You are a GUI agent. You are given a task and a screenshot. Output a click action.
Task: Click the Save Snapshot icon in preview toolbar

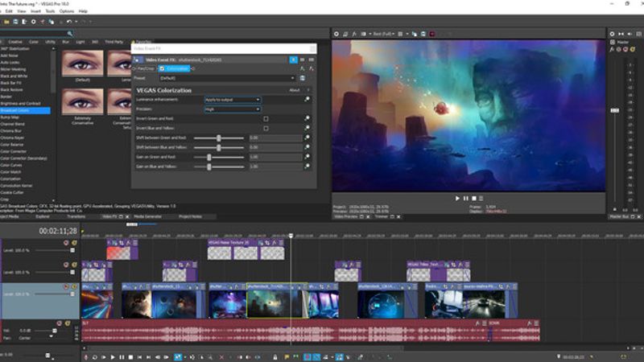tap(423, 34)
